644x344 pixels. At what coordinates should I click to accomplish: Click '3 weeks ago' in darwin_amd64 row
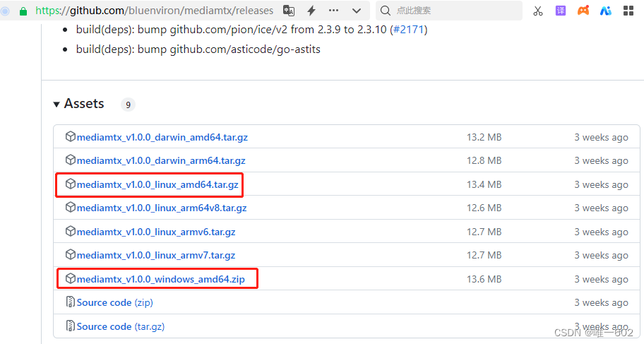click(x=601, y=137)
